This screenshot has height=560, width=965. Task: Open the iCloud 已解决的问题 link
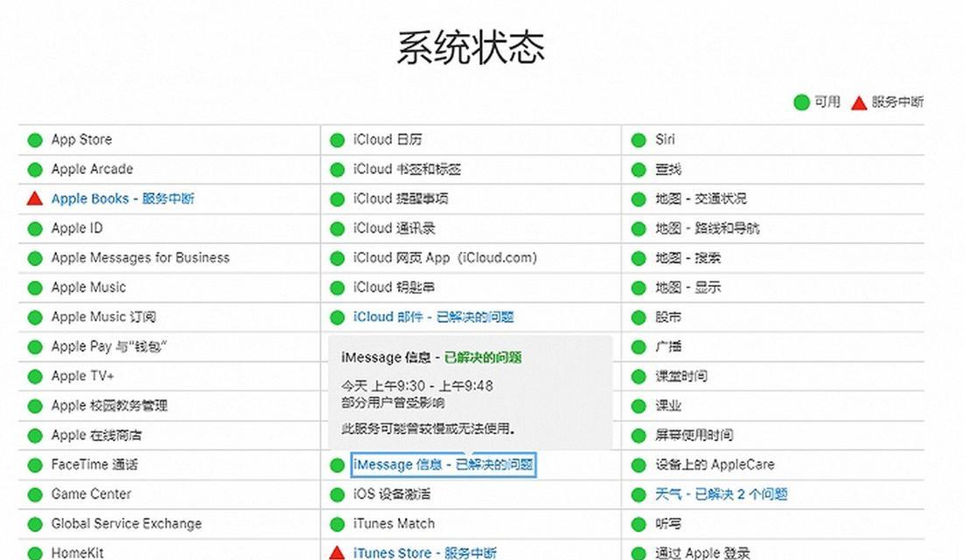tap(433, 317)
